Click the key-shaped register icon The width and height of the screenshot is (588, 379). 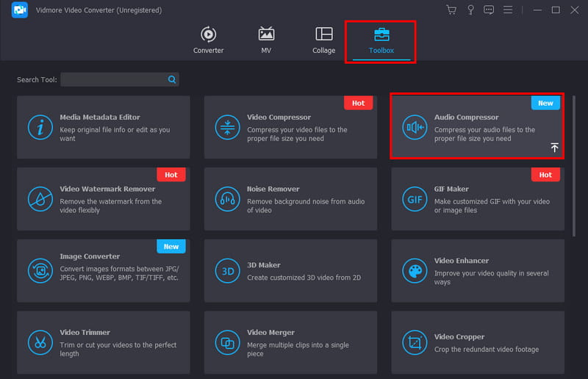tap(470, 10)
